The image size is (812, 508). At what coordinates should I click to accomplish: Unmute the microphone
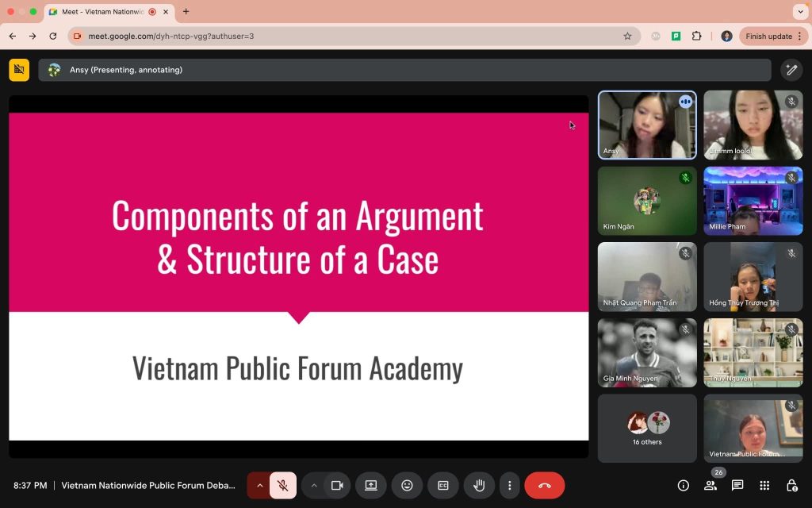click(283, 486)
